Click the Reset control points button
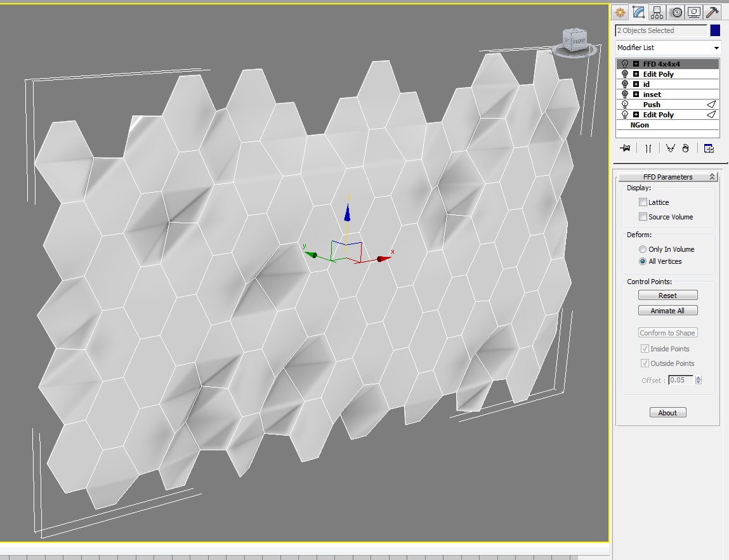Image resolution: width=729 pixels, height=560 pixels. [x=667, y=295]
